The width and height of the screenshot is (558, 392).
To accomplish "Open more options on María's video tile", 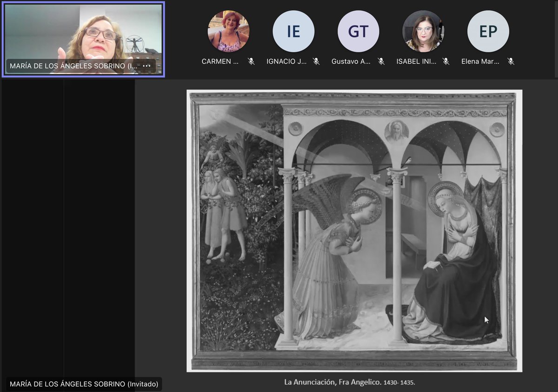I will point(147,66).
